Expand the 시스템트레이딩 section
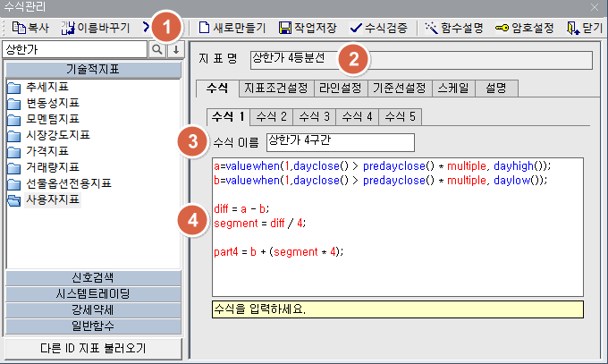Image resolution: width=608 pixels, height=364 pixels. pos(93,293)
